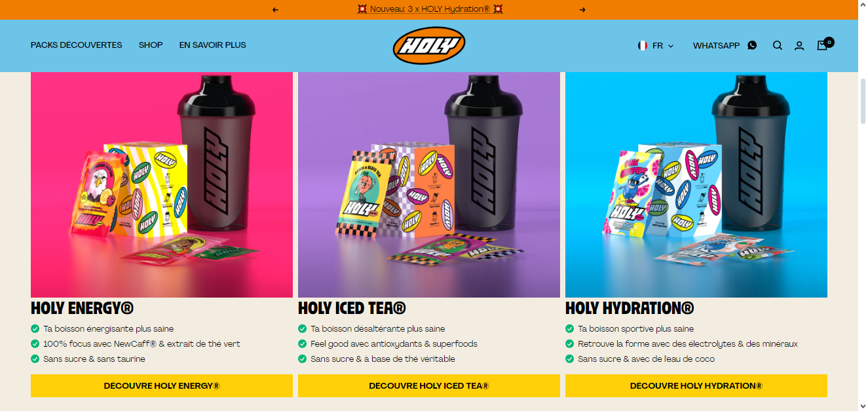Click the WhatsApp chat icon
The width and height of the screenshot is (868, 411).
click(x=752, y=45)
